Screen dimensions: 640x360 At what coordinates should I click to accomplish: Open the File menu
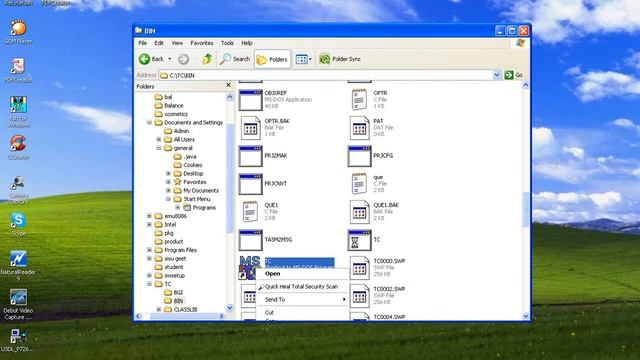coord(142,43)
